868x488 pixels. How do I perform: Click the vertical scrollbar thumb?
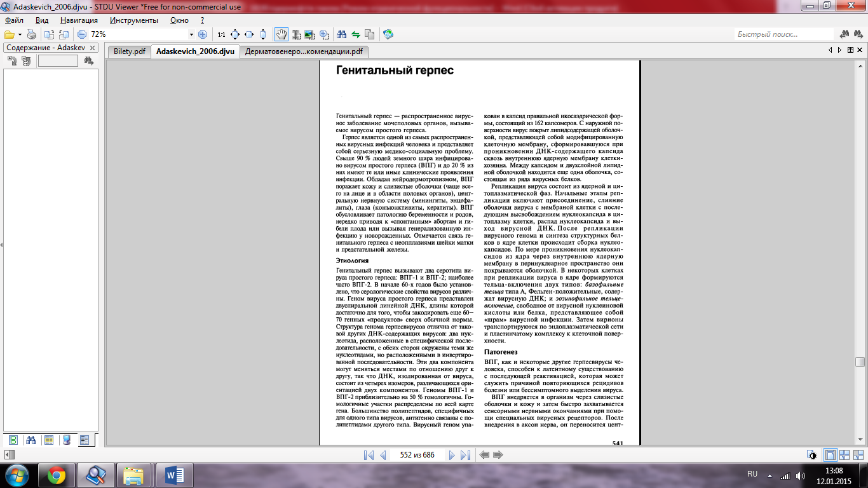click(x=860, y=362)
